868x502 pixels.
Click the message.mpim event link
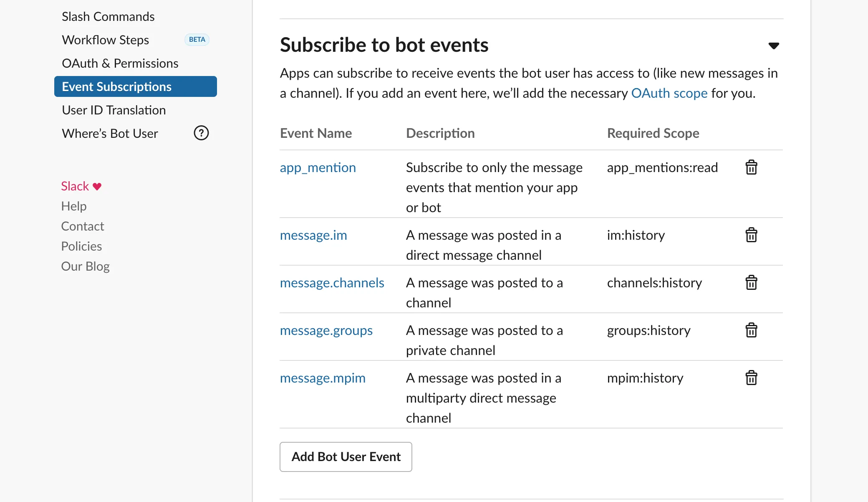tap(322, 378)
